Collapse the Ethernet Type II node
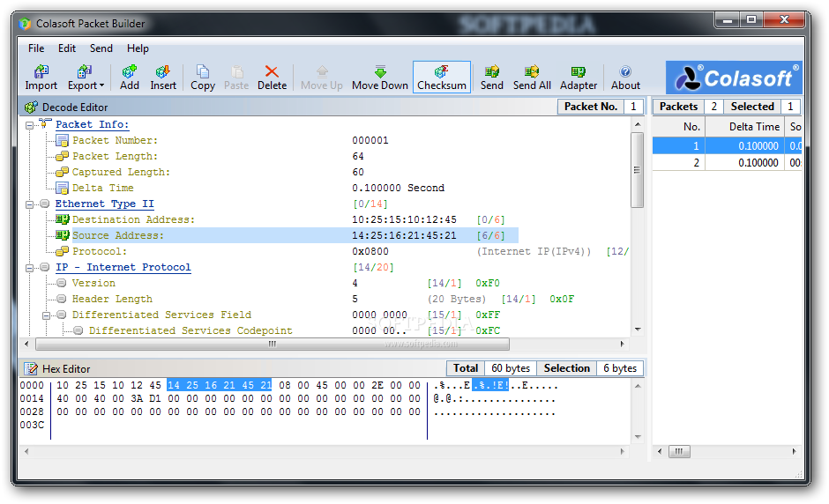Image resolution: width=829 pixels, height=504 pixels. click(30, 204)
